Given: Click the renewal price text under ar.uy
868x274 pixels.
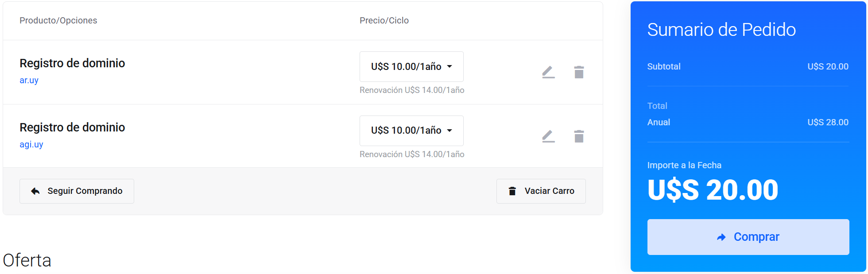Looking at the screenshot, I should tap(412, 90).
